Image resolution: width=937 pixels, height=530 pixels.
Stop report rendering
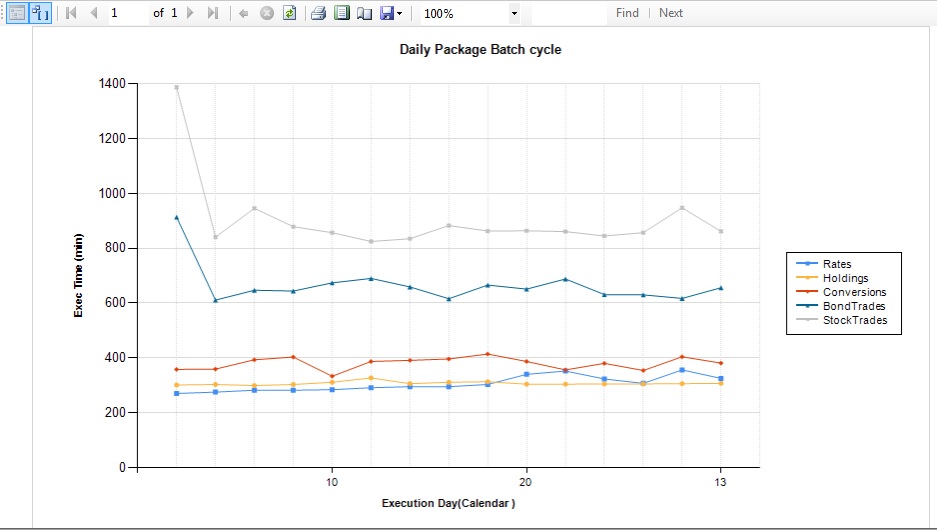tap(266, 13)
